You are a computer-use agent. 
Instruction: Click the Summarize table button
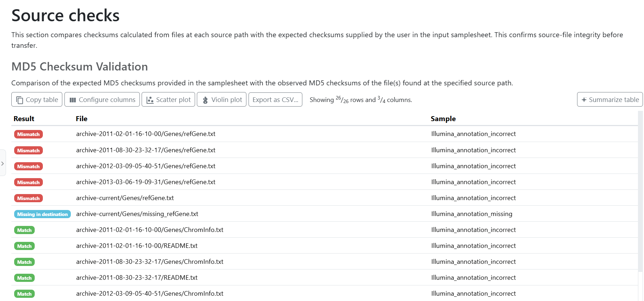(x=610, y=100)
